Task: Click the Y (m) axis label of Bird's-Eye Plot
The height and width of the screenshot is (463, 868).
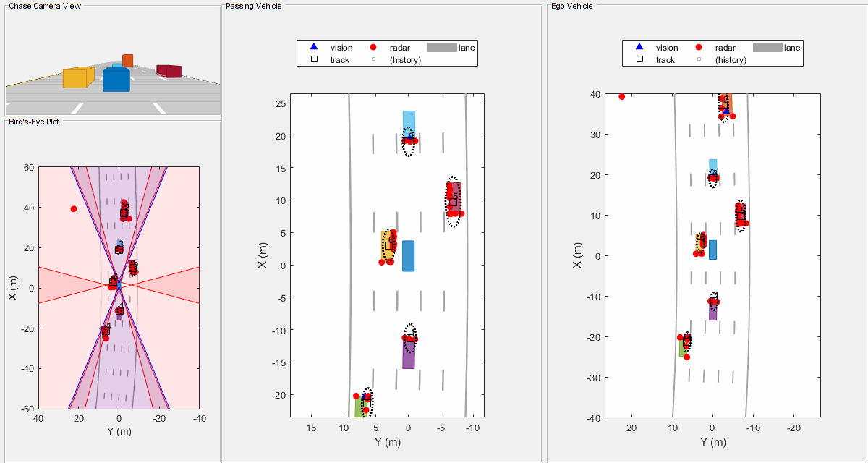Action: (118, 431)
